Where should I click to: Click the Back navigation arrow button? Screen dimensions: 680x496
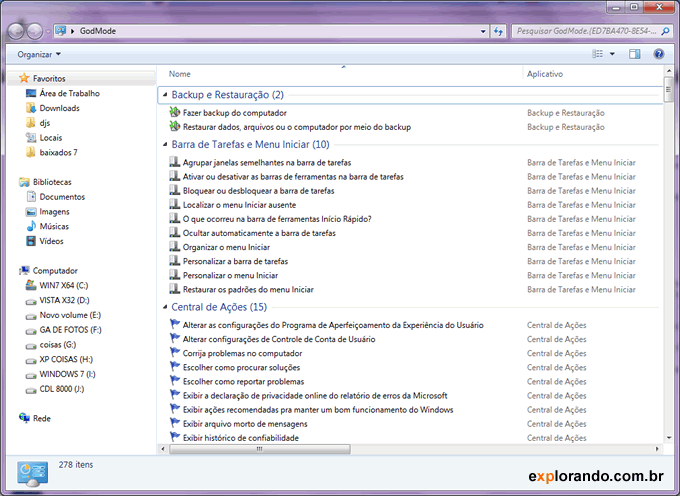(16, 31)
